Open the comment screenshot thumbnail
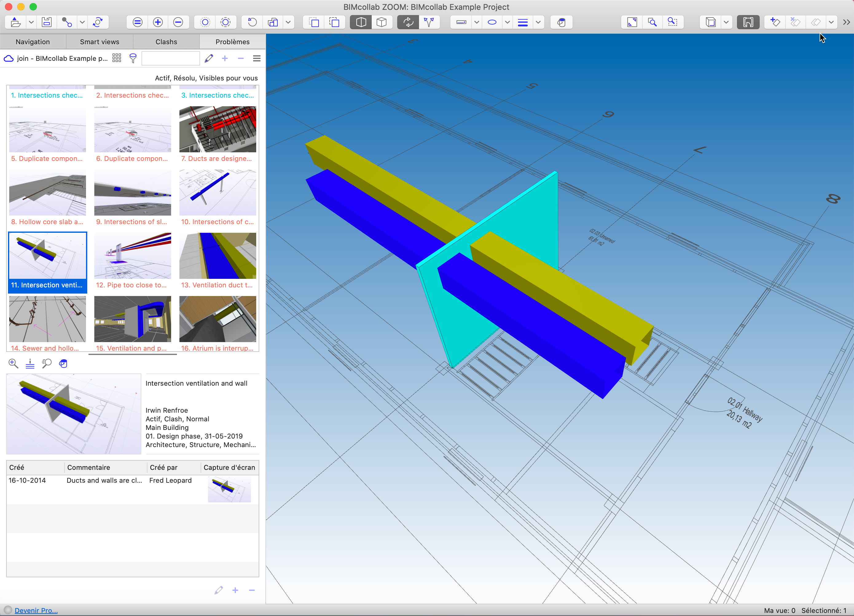This screenshot has width=854, height=616. (229, 489)
